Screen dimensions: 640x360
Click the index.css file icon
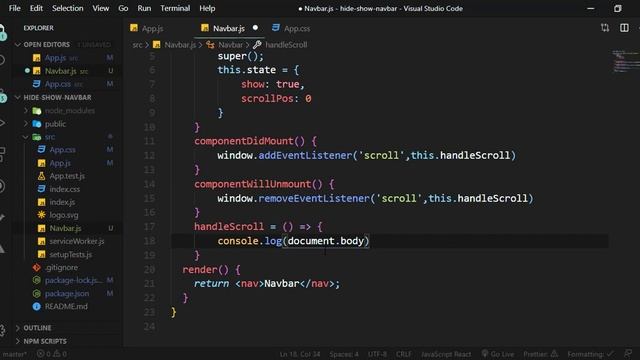[x=41, y=189]
